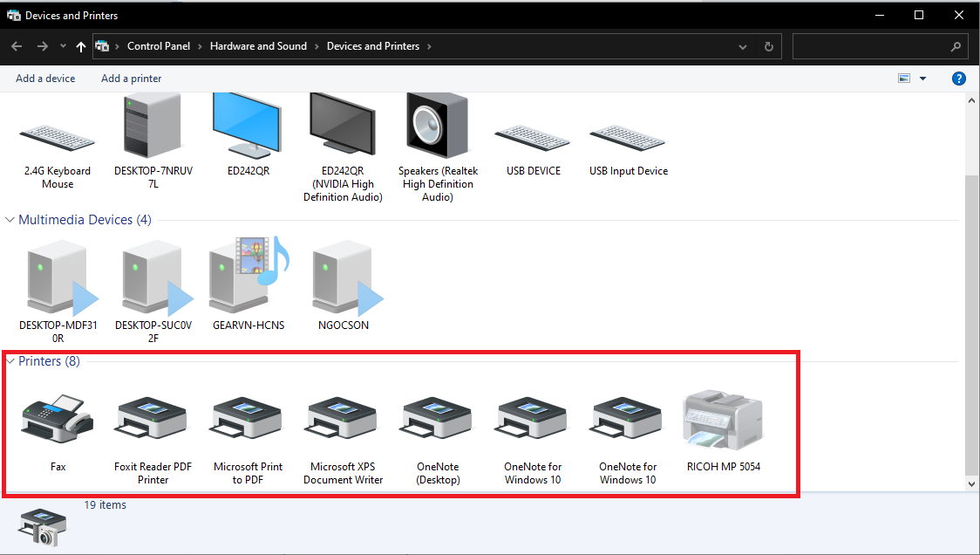Screen dimensions: 980x555
Task: Expand the chevron after Devices and Printers
Action: pos(429,46)
